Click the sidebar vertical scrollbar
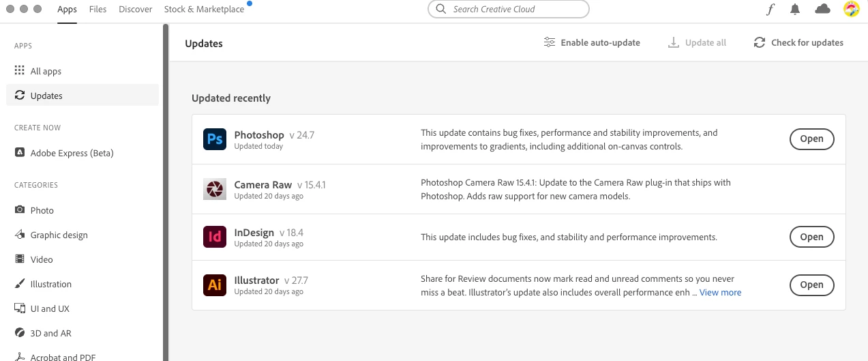Screen dimensions: 868x361 (x=166, y=191)
